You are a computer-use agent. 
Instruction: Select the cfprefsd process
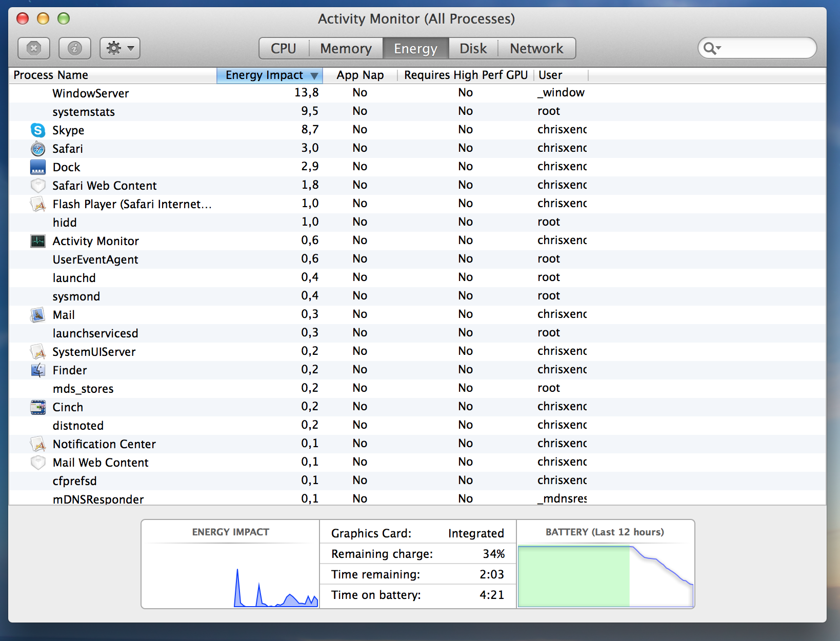click(74, 481)
